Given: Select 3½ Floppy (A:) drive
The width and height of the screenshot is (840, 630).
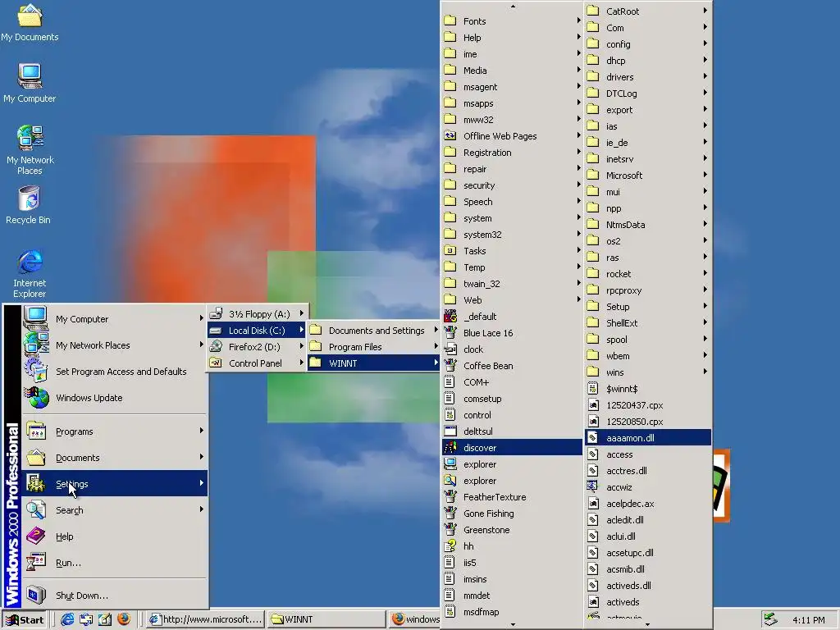Looking at the screenshot, I should [x=258, y=314].
